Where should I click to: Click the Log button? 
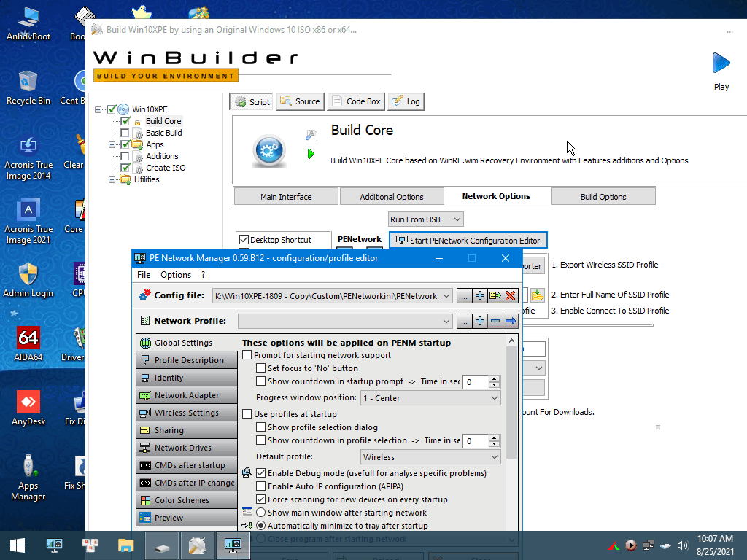406,101
